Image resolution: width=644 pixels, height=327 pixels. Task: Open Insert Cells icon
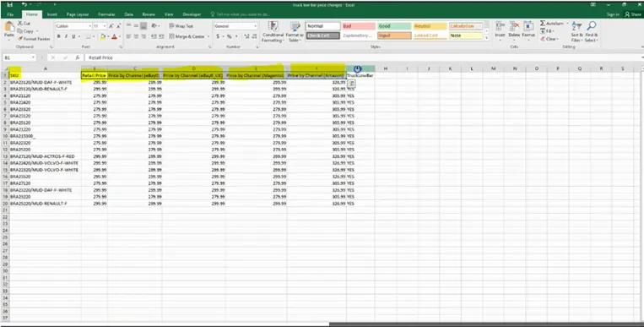point(500,27)
